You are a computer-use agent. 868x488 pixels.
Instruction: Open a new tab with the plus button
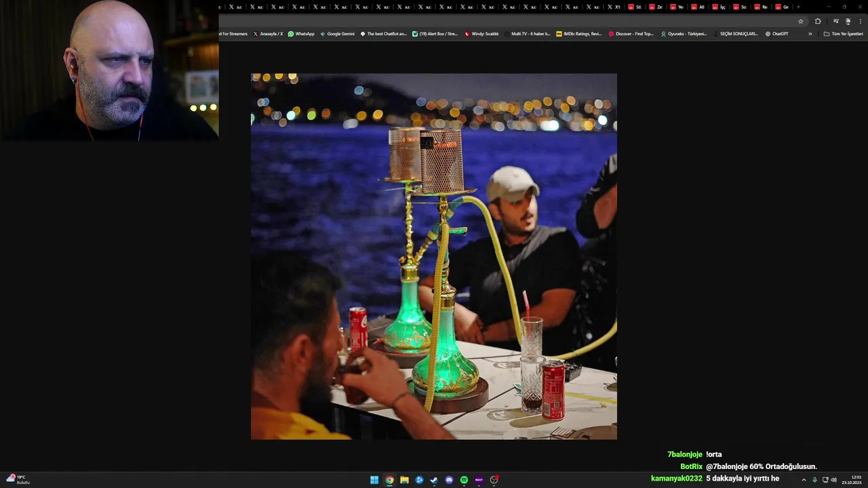coord(798,7)
